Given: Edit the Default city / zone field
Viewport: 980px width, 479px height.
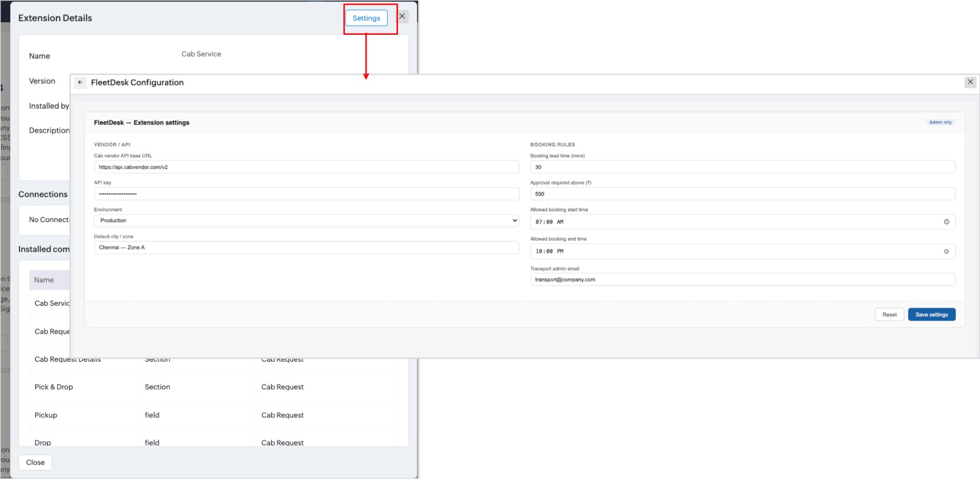Looking at the screenshot, I should tap(306, 247).
